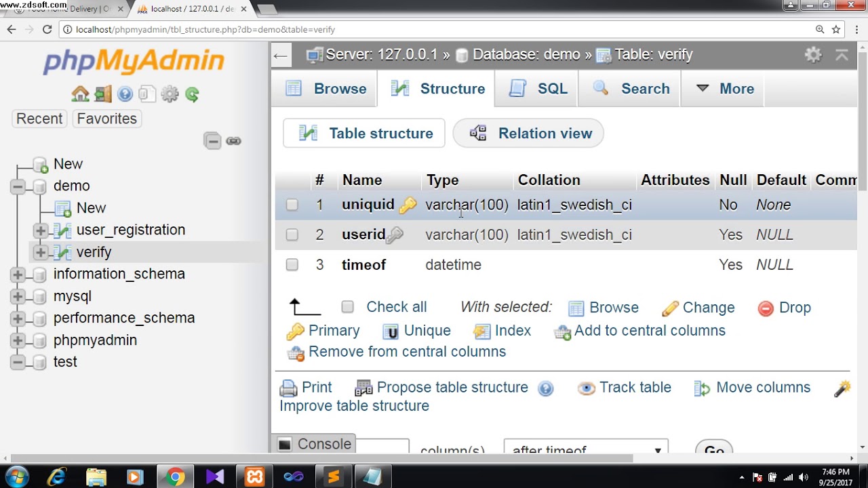Open the Relation view sub-tab
Image resolution: width=868 pixels, height=488 pixels.
click(528, 134)
